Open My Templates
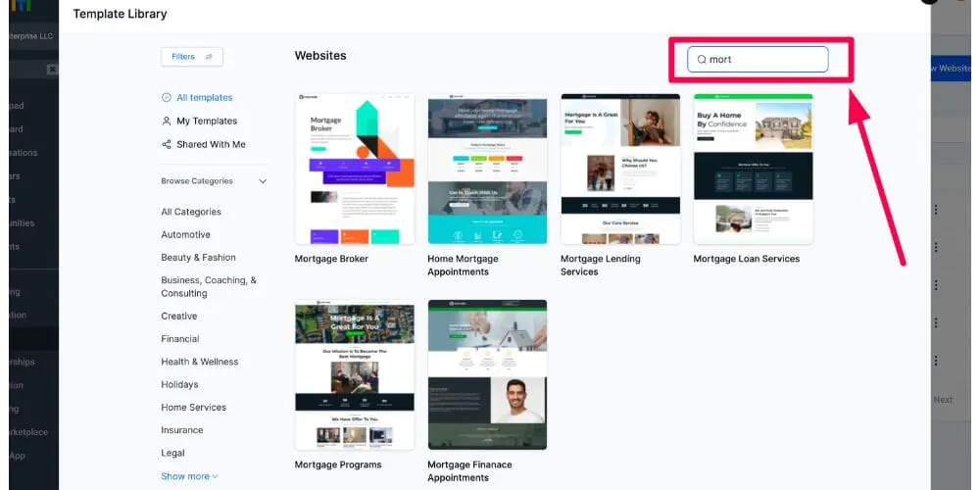The image size is (980, 490). coord(207,122)
